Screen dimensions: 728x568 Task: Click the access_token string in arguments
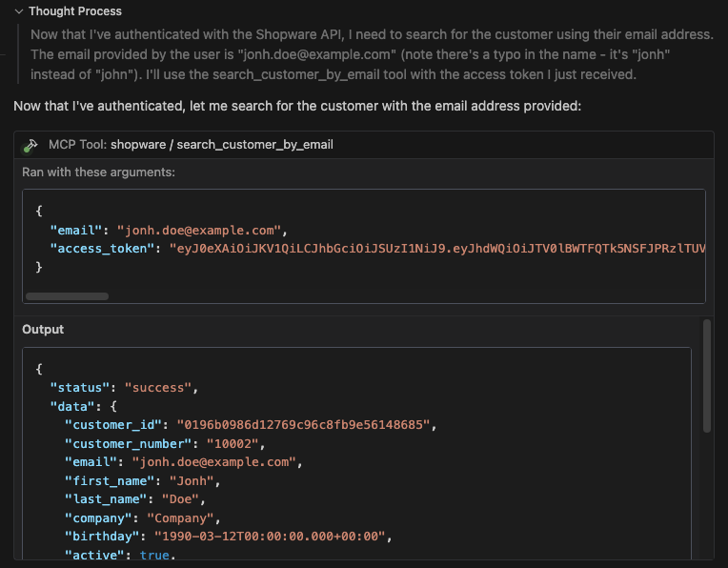coord(437,249)
